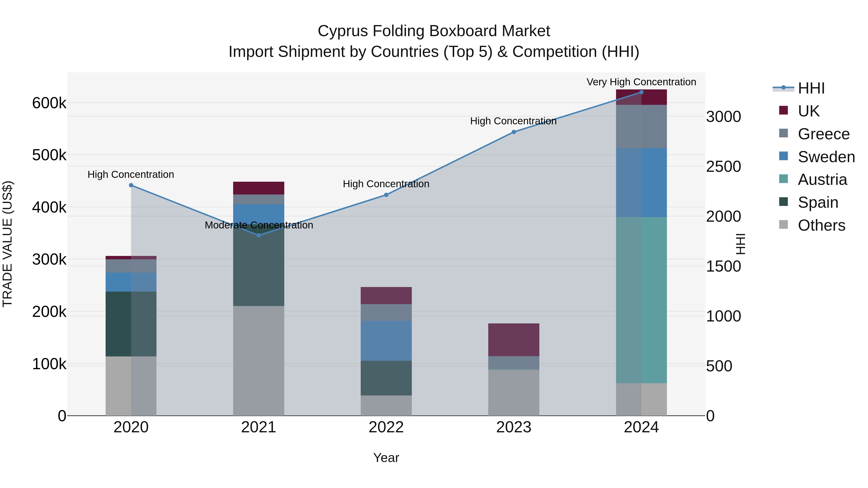Select the UK segment in 2022 bar
Image resolution: width=868 pixels, height=488 pixels.
click(x=387, y=296)
